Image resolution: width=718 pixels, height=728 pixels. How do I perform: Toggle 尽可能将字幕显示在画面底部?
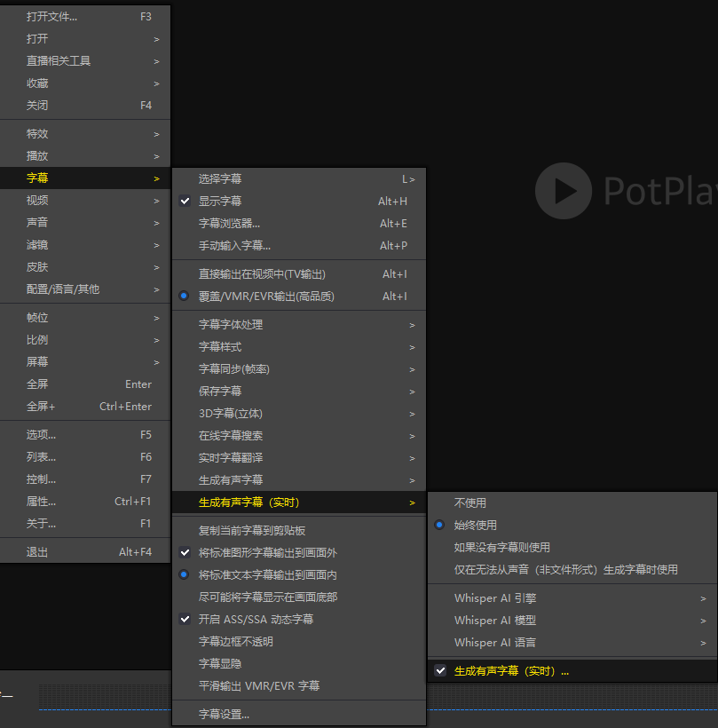coord(299,597)
